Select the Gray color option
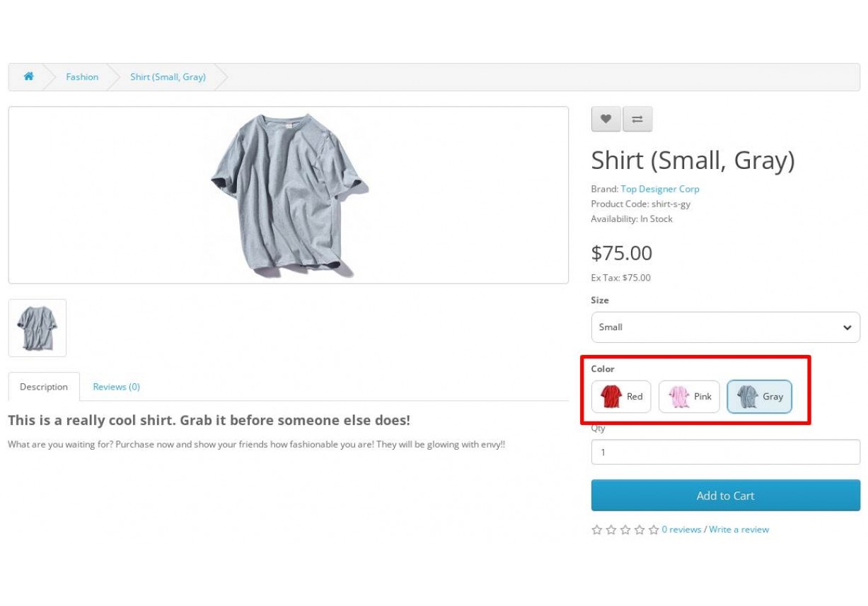 pos(759,397)
